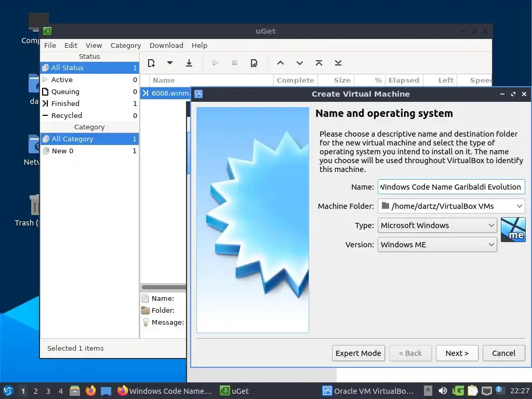
Task: Click move to bottom icon in uGet toolbar
Action: tap(338, 63)
